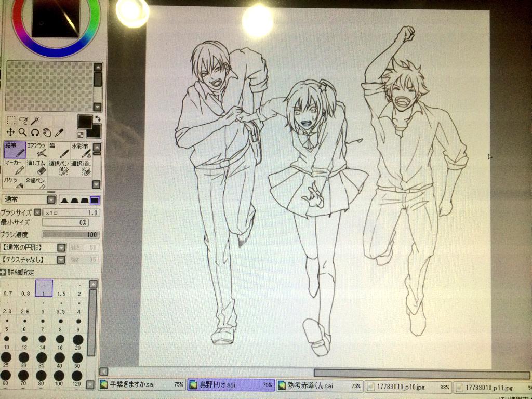The height and width of the screenshot is (399, 532).
Task: Select the zoom magnifier tool
Action: tap(22, 132)
